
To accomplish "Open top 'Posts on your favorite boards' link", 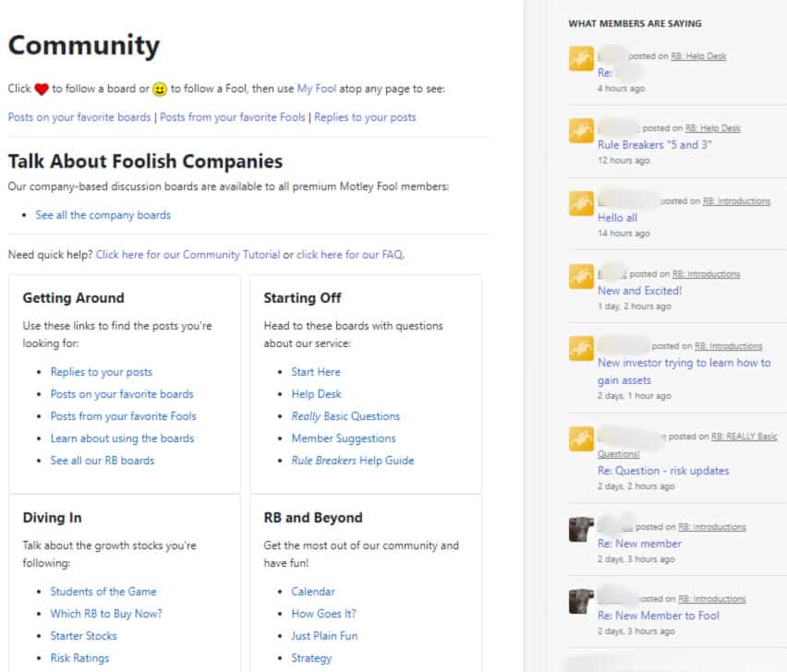I will pyautogui.click(x=79, y=117).
